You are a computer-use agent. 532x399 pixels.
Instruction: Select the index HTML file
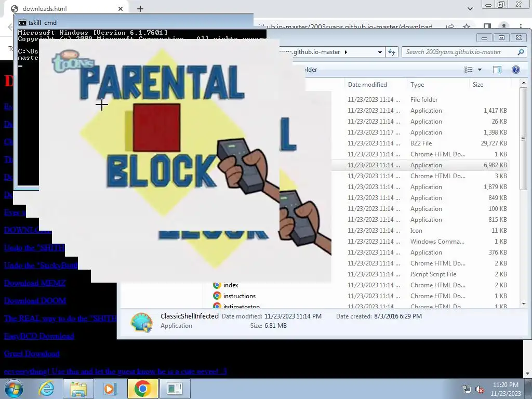point(231,285)
